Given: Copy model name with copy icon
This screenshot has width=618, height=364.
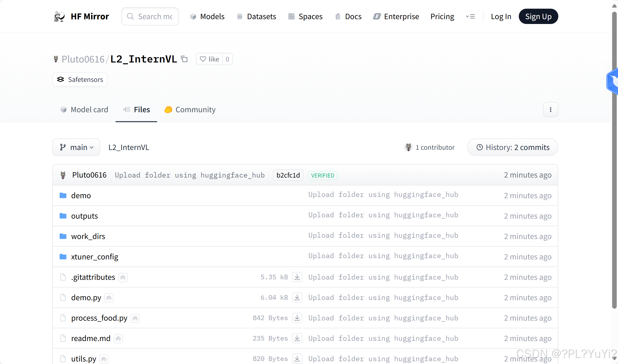Looking at the screenshot, I should (184, 59).
